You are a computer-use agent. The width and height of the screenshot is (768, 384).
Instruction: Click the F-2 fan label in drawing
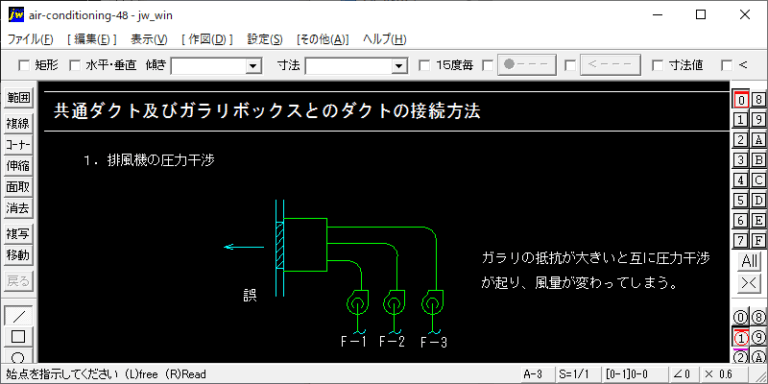click(392, 341)
